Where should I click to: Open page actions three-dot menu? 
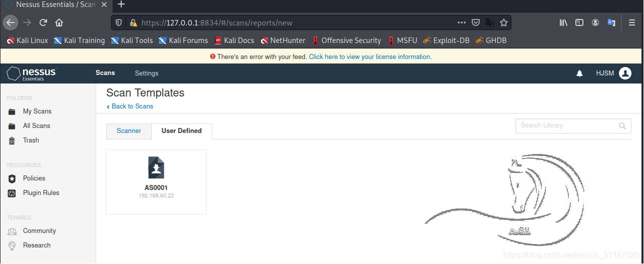click(x=462, y=22)
